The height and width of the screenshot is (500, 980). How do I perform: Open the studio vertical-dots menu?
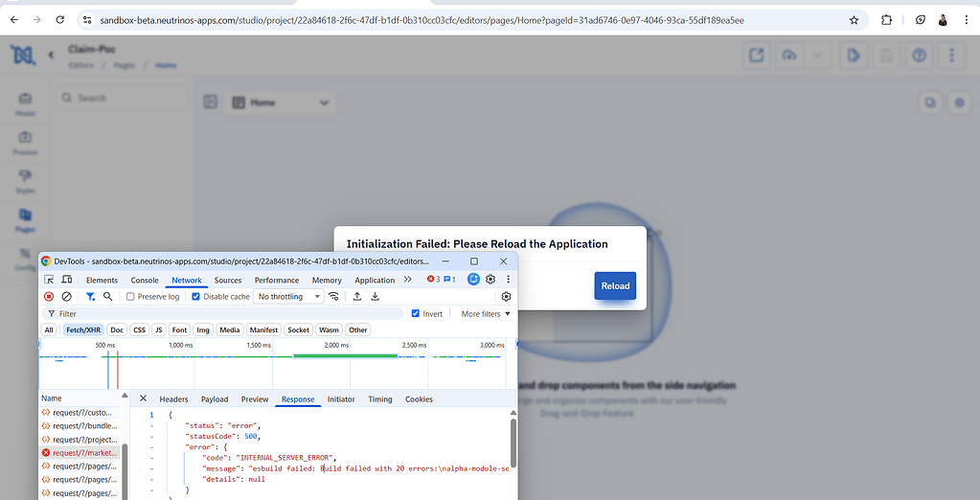952,56
